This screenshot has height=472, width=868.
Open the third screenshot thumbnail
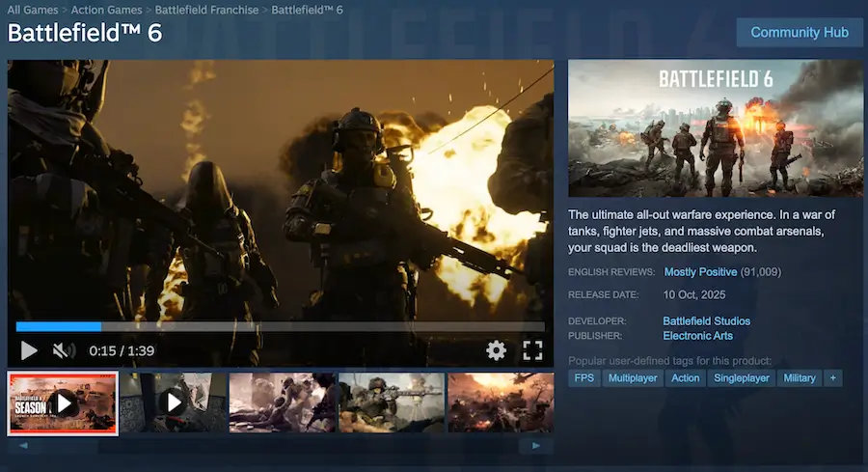click(283, 403)
